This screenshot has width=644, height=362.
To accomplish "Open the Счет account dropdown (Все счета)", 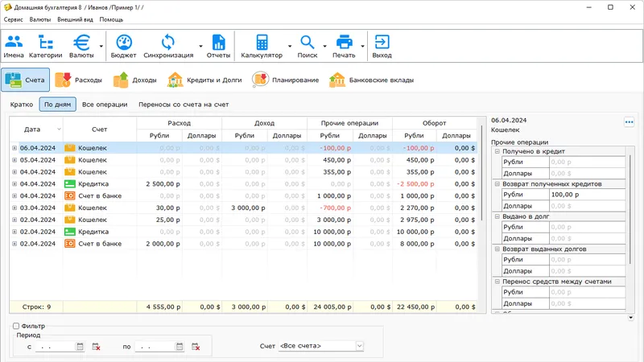I will click(320, 346).
